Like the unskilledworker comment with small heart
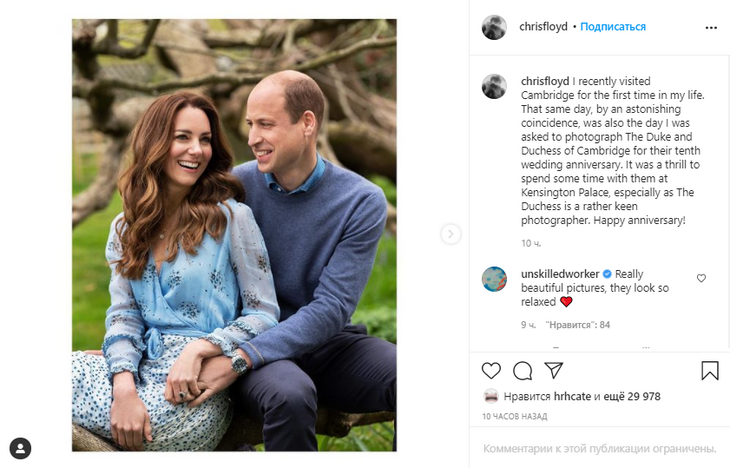Viewport: 730px width, 468px height. click(x=701, y=278)
